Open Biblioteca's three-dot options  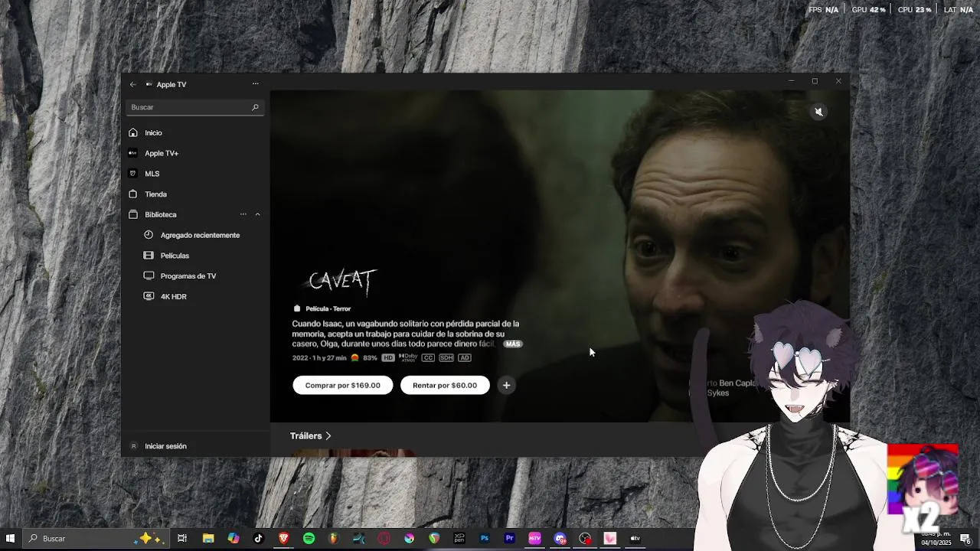(243, 214)
